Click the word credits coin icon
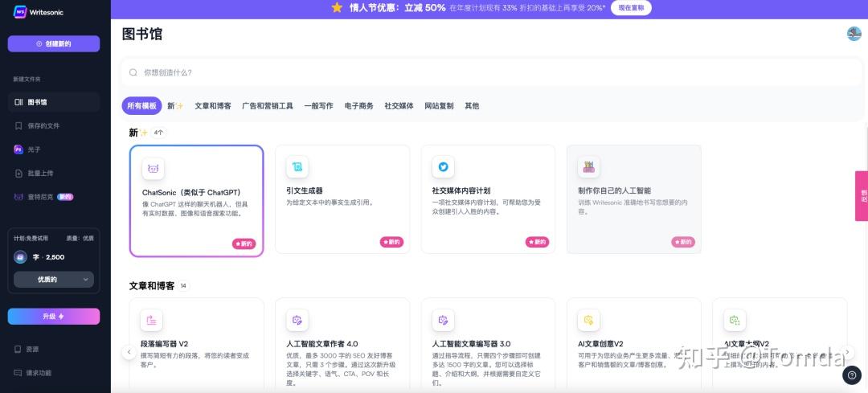The image size is (868, 393). [20, 257]
